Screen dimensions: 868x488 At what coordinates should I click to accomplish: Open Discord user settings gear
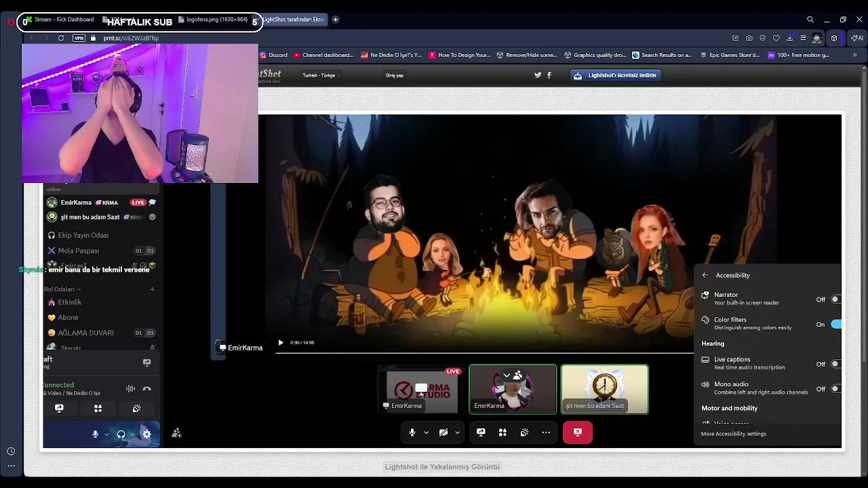[146, 434]
